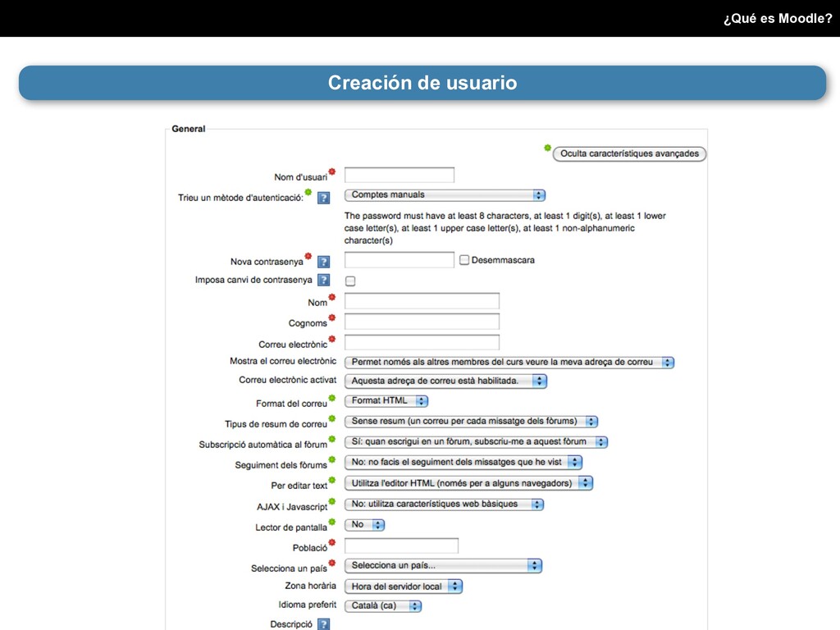This screenshot has width=840, height=630.
Task: Enable Imposa canvi de contrasenya checkbox
Action: click(x=350, y=281)
